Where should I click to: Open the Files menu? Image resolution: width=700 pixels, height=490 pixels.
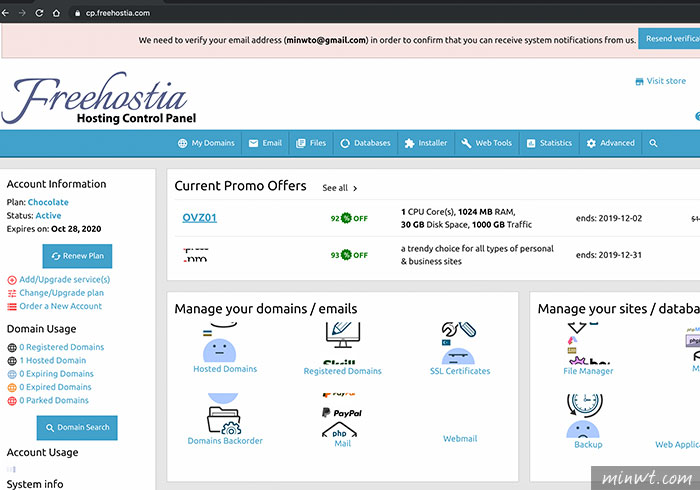(x=311, y=143)
